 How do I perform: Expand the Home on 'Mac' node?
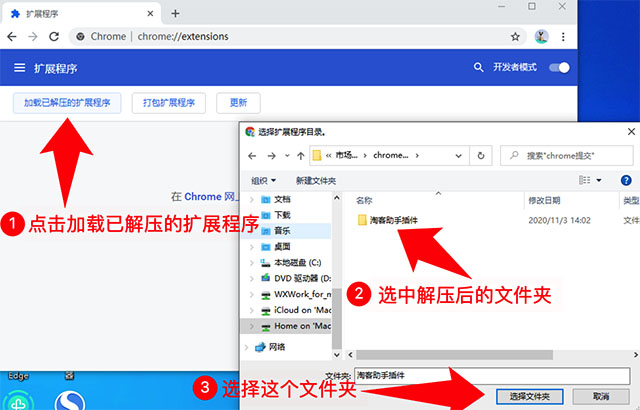(252, 326)
